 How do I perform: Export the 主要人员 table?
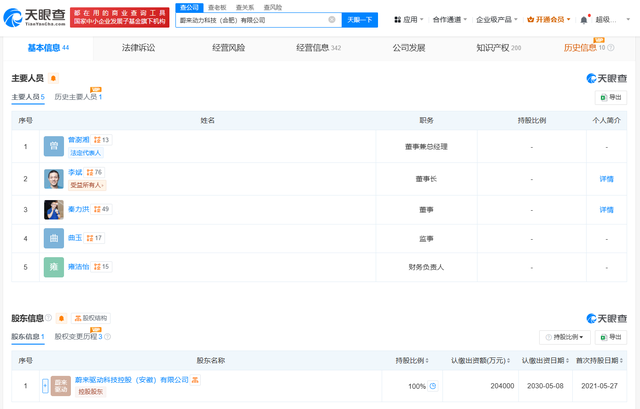point(611,97)
